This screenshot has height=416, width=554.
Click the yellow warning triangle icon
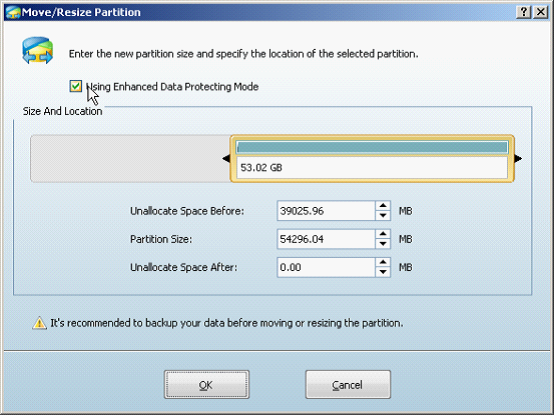click(x=39, y=323)
